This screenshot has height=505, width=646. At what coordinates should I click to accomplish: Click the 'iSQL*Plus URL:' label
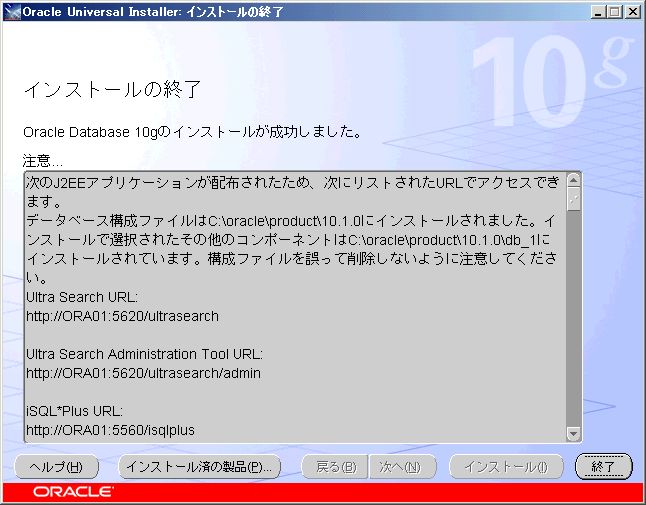(75, 411)
